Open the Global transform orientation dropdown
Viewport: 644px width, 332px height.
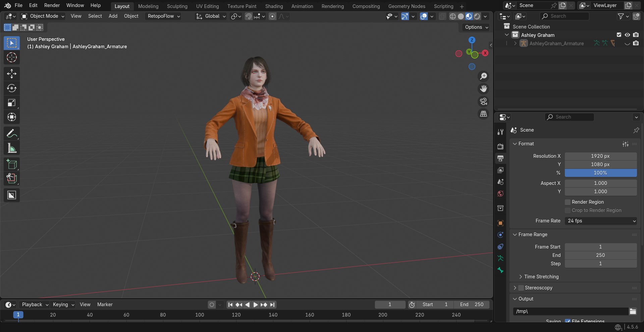[x=211, y=16]
